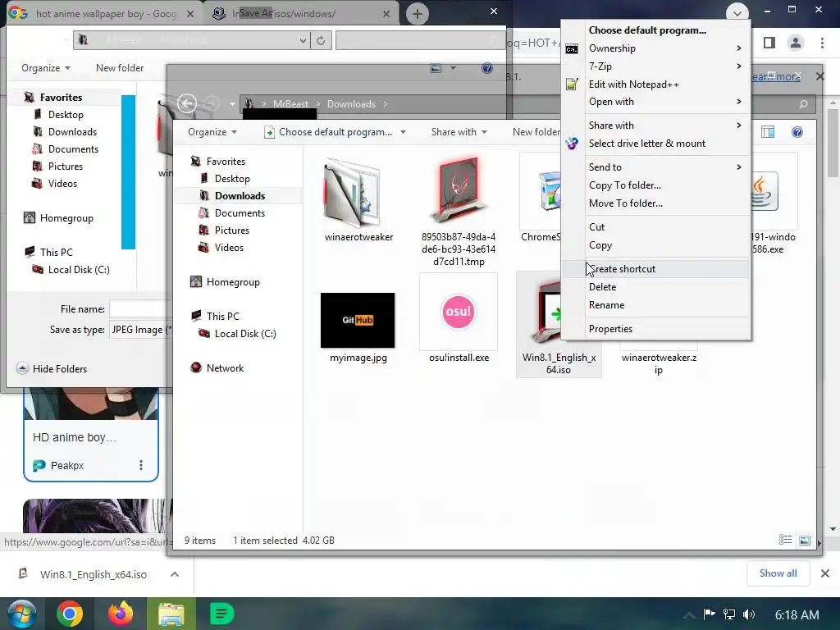This screenshot has width=840, height=630.
Task: Close the Chrome downloads bar
Action: (x=825, y=573)
